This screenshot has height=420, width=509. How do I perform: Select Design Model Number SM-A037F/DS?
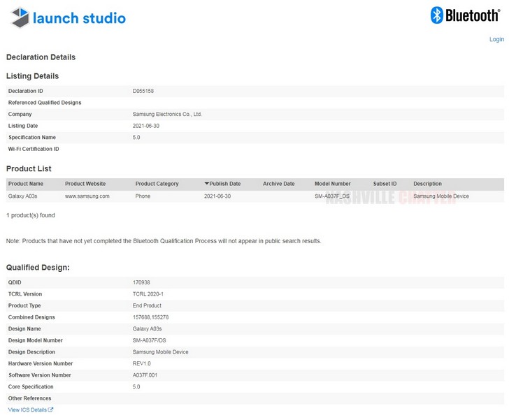pyautogui.click(x=150, y=340)
